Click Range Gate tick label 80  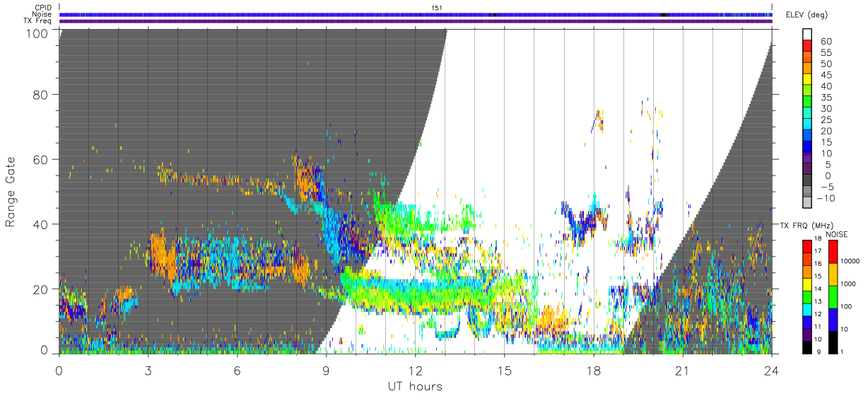[x=40, y=94]
